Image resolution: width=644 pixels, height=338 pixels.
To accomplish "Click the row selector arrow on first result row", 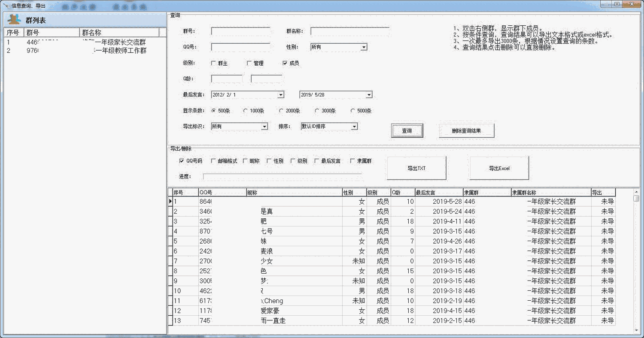I will pos(171,201).
